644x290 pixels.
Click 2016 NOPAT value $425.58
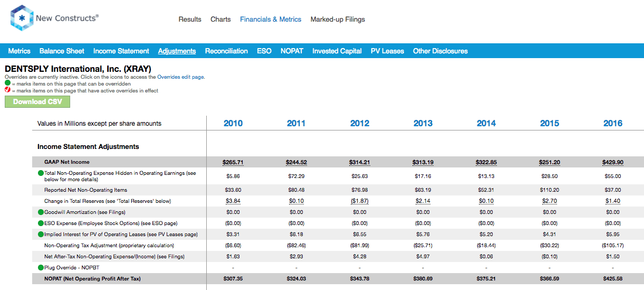pyautogui.click(x=613, y=278)
